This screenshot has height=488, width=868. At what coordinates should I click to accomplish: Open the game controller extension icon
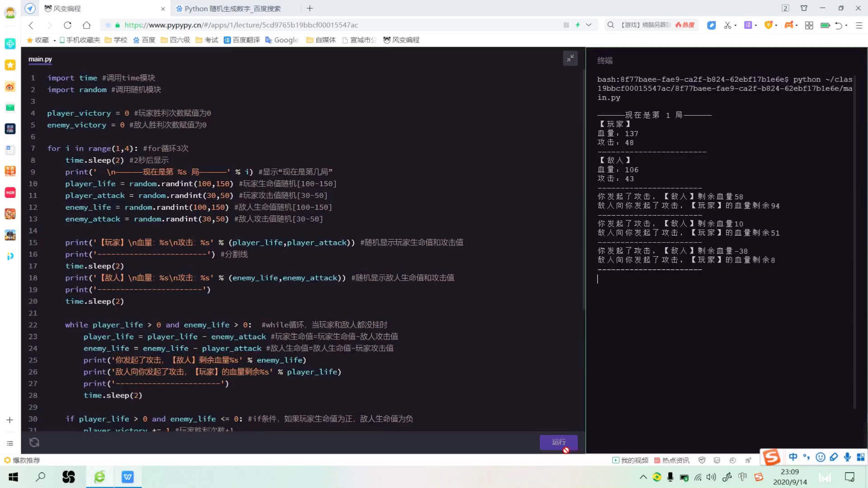pyautogui.click(x=788, y=25)
